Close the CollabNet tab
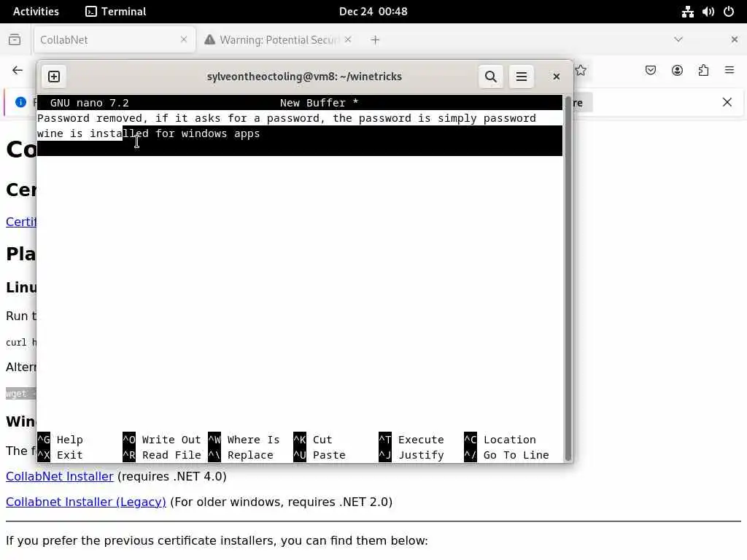The width and height of the screenshot is (747, 560). click(184, 39)
